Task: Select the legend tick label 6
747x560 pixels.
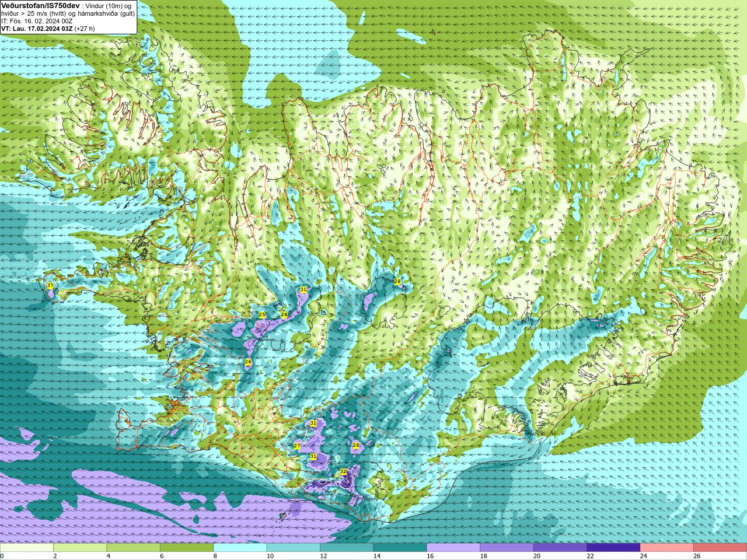Action: pyautogui.click(x=162, y=556)
